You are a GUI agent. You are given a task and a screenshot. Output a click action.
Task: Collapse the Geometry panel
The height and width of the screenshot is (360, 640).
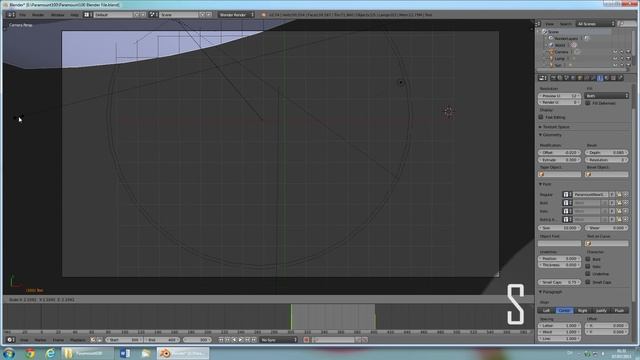[541, 135]
